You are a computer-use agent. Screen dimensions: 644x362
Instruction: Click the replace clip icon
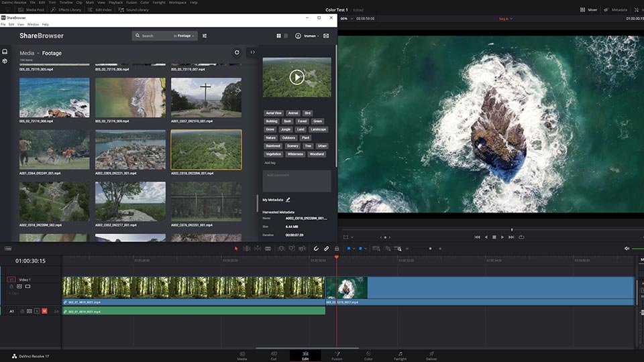[303, 248]
